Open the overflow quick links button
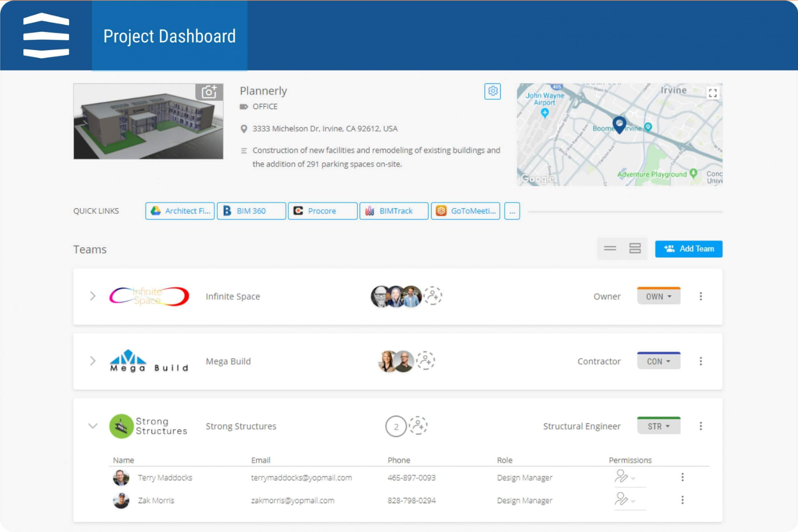 [512, 211]
